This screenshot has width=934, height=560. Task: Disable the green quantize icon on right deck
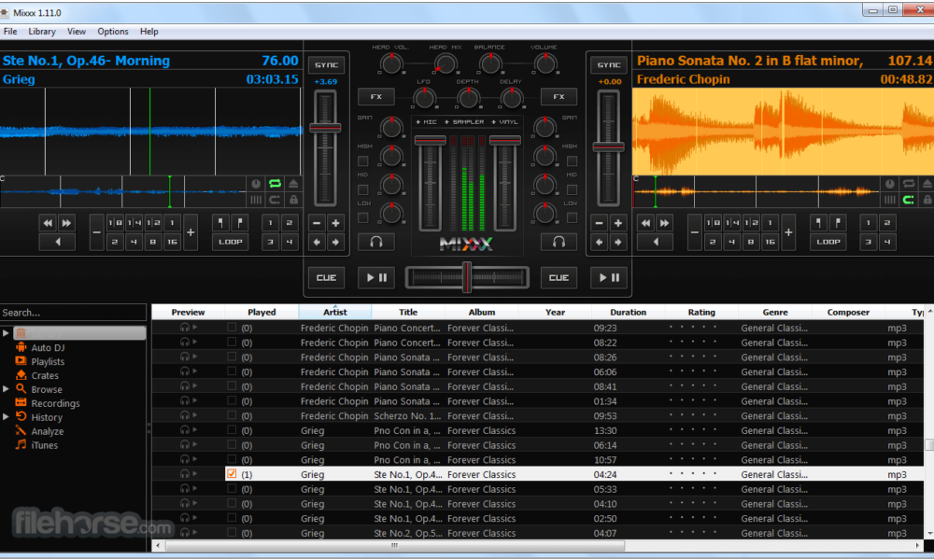point(909,200)
